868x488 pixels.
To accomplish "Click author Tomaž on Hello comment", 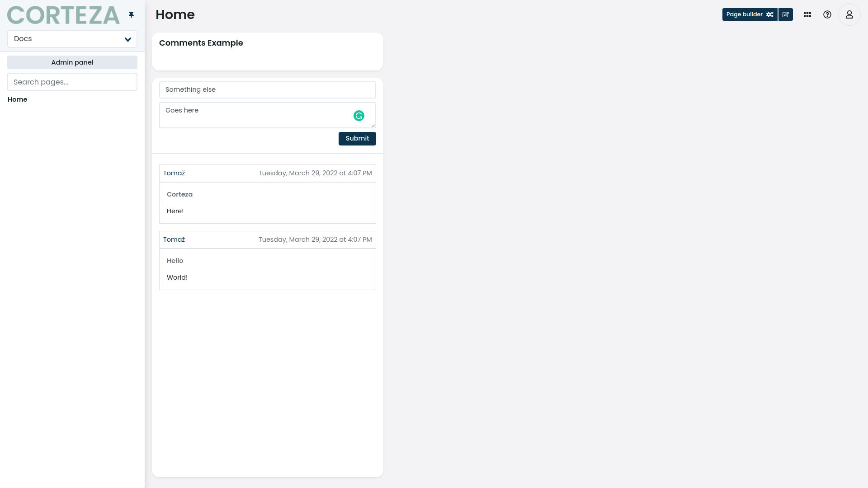I will [174, 240].
